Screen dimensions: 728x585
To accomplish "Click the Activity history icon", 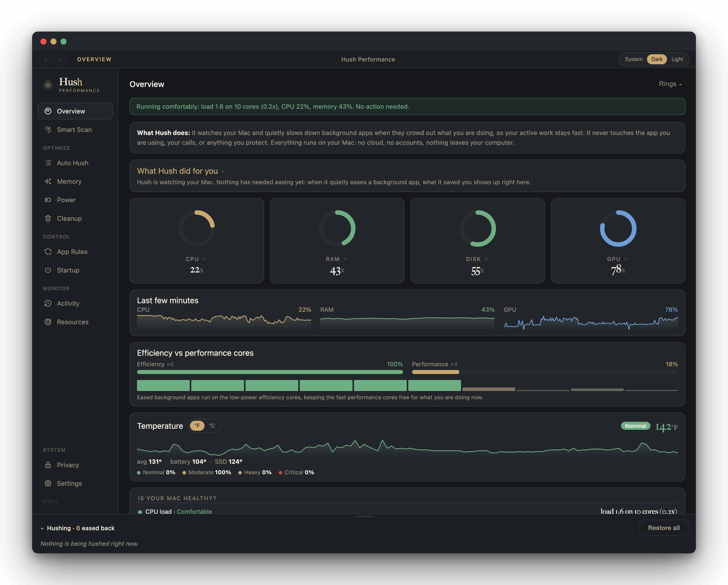I will tap(48, 303).
